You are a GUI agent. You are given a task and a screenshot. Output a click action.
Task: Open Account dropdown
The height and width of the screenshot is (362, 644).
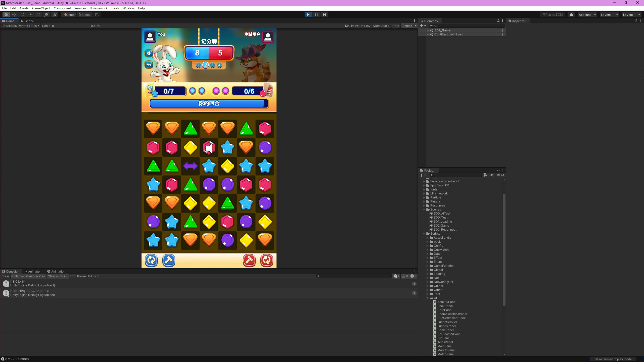pyautogui.click(x=587, y=15)
